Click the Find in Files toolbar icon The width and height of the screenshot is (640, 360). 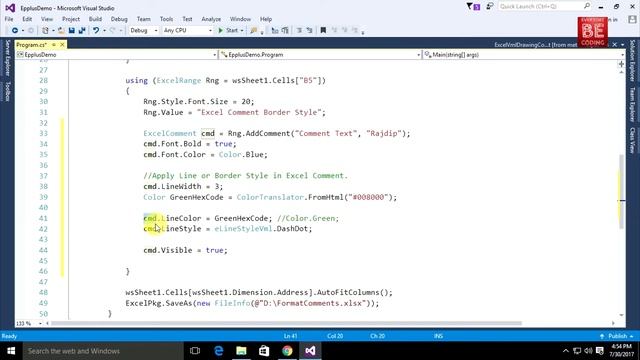[253, 31]
